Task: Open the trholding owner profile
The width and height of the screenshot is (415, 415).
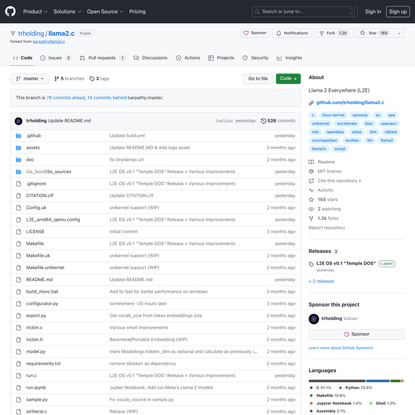Action: point(31,33)
